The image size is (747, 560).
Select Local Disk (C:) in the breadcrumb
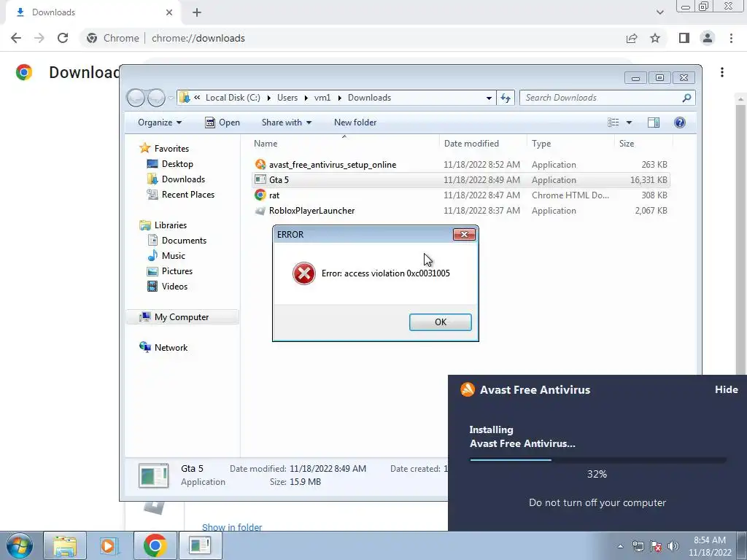coord(233,98)
